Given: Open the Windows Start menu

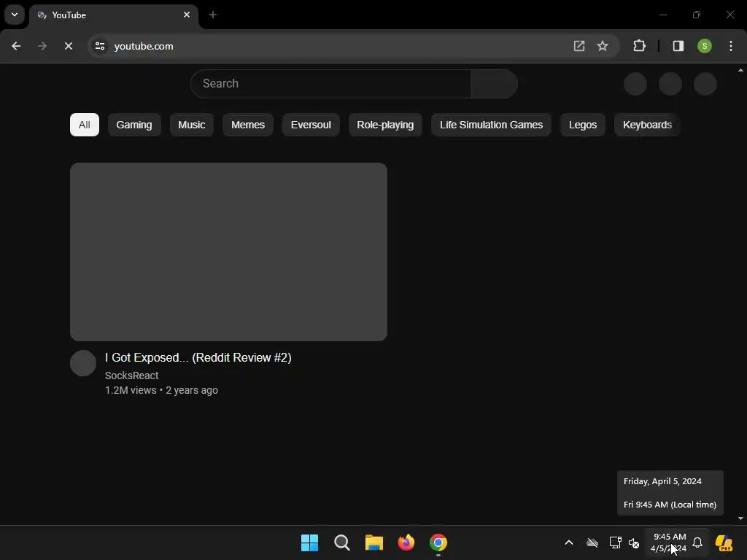Looking at the screenshot, I should coord(309,542).
